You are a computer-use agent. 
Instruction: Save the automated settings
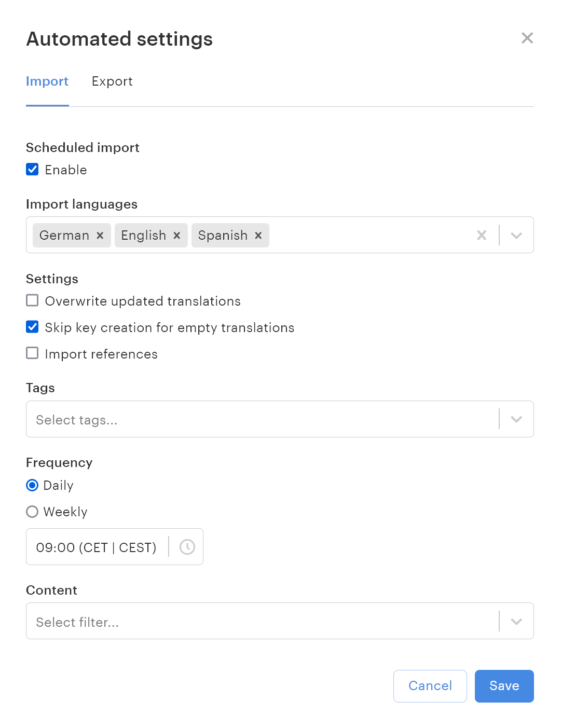(504, 686)
